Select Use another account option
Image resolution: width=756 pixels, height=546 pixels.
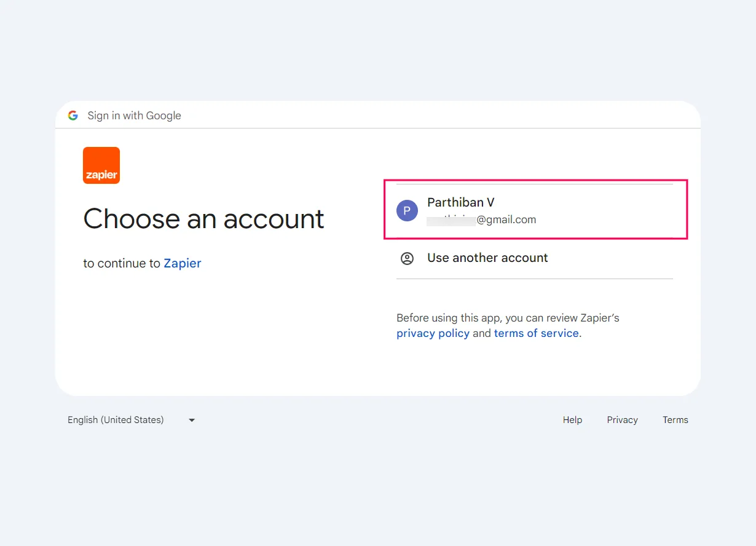535,258
